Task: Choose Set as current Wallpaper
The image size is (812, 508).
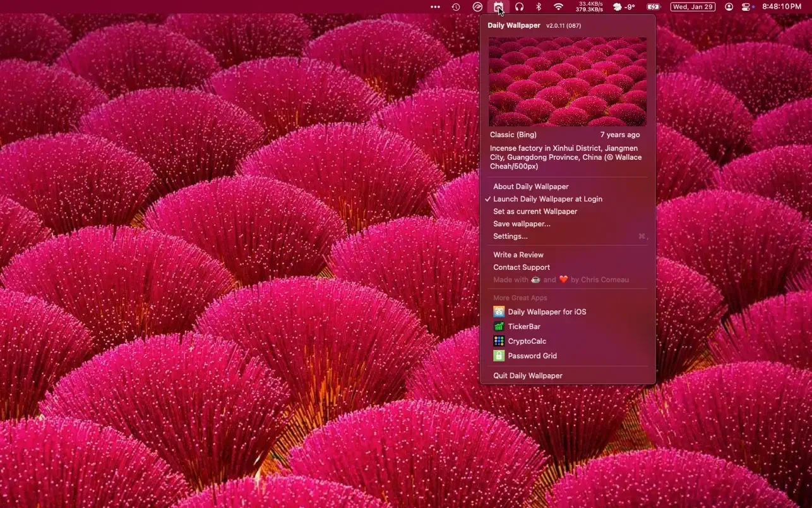Action: click(535, 212)
